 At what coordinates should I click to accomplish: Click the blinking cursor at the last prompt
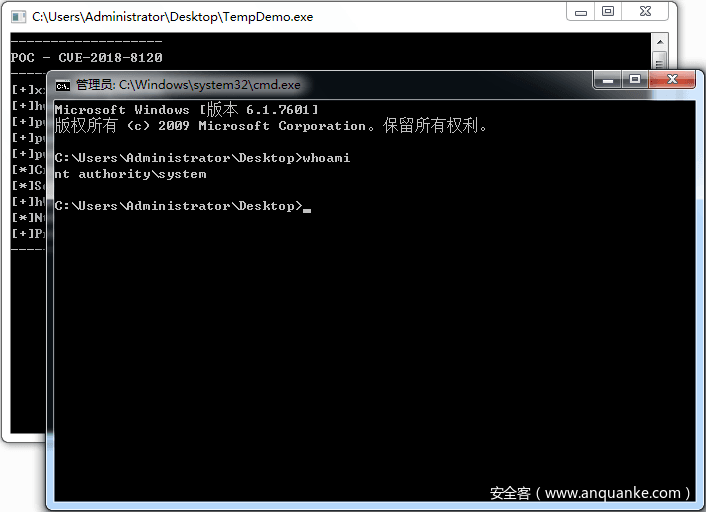307,207
